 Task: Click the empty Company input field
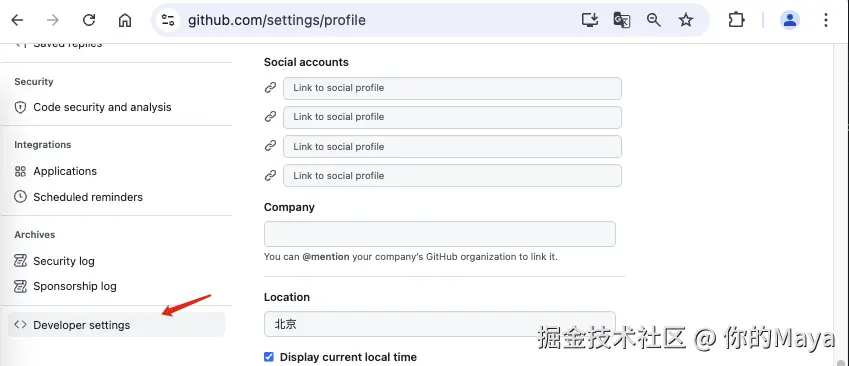point(440,234)
